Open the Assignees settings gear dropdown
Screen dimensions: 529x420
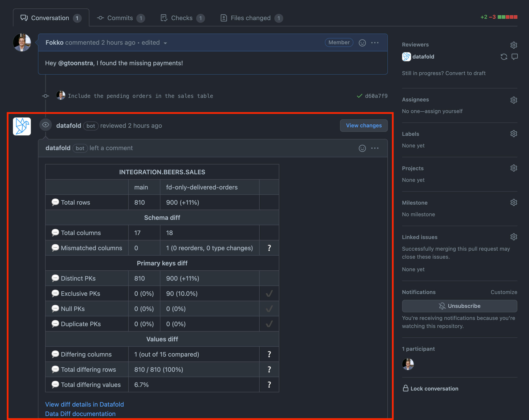click(x=514, y=100)
